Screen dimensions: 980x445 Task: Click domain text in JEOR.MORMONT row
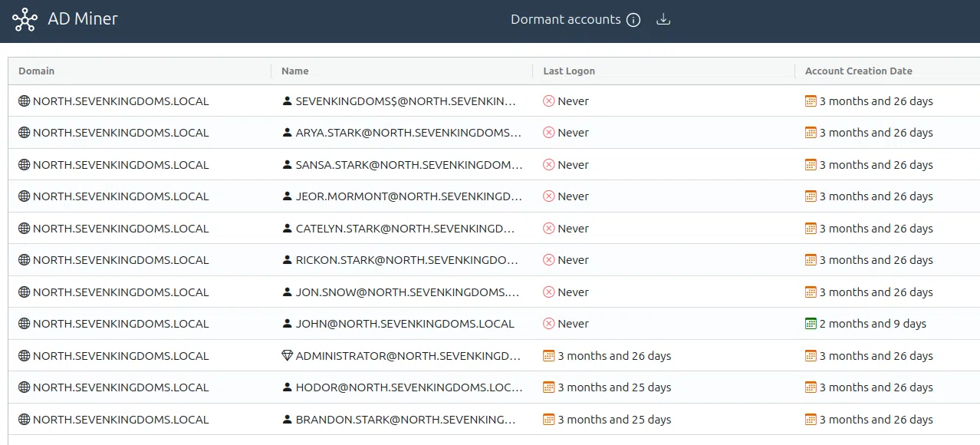coord(120,196)
